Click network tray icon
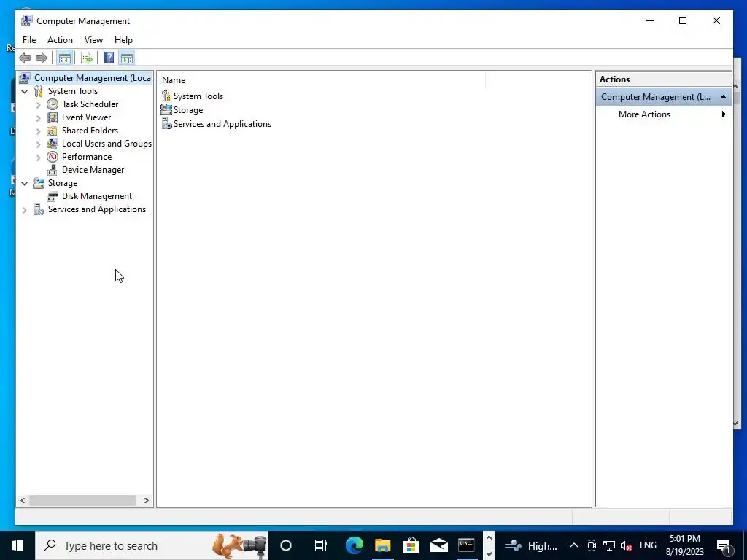The image size is (747, 560). pos(609,545)
